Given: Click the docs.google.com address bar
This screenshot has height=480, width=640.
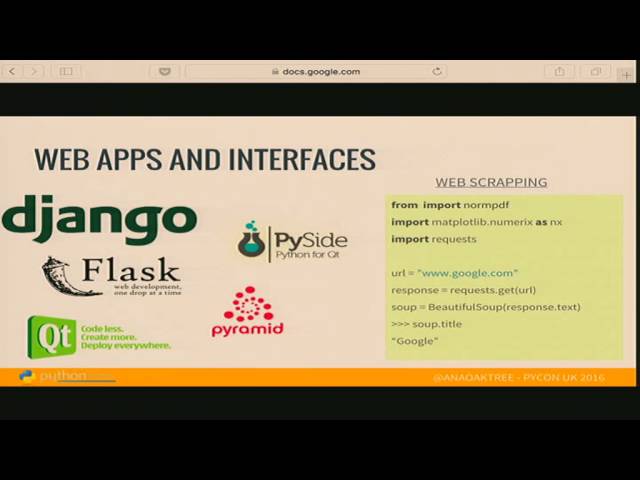Looking at the screenshot, I should (x=316, y=72).
